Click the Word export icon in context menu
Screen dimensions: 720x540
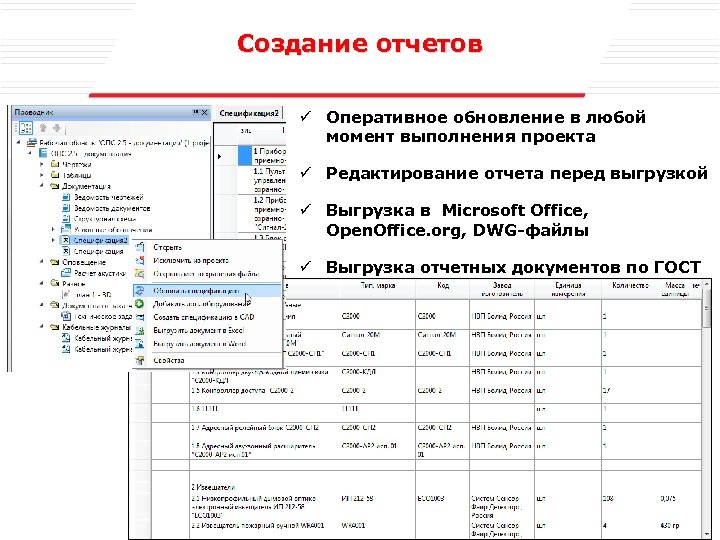(x=140, y=343)
